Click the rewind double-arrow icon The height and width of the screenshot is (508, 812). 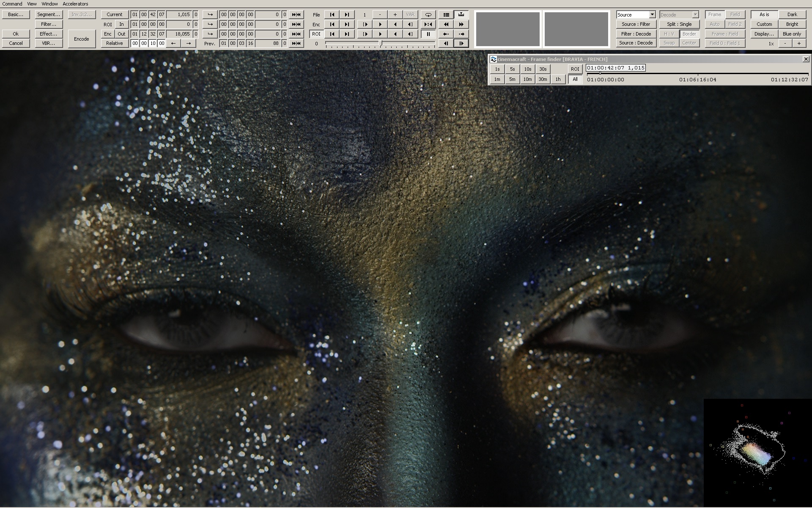446,24
